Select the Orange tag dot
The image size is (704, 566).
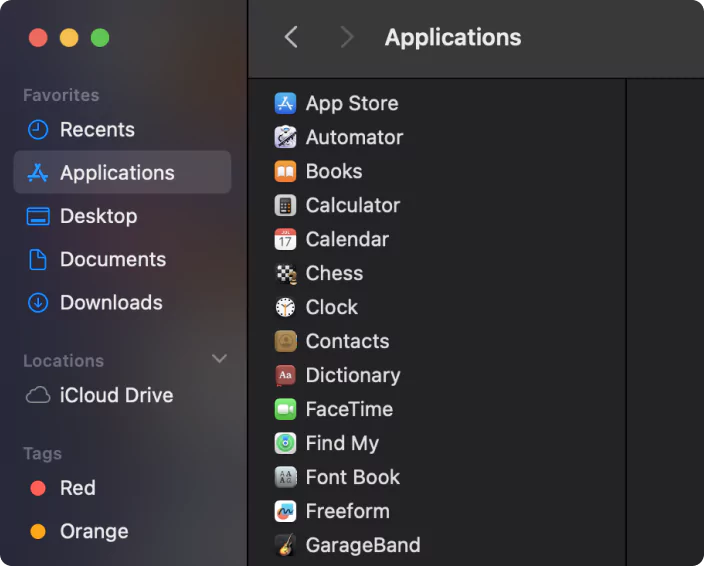click(38, 531)
